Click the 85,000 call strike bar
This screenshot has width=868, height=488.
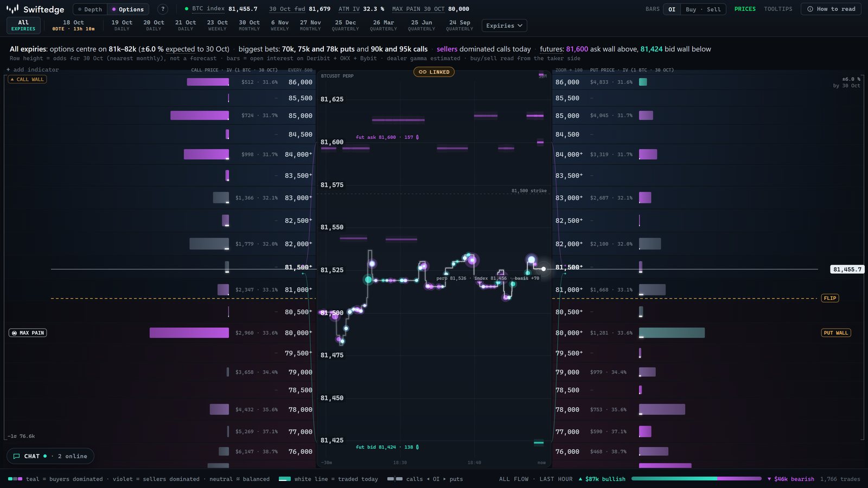[200, 115]
